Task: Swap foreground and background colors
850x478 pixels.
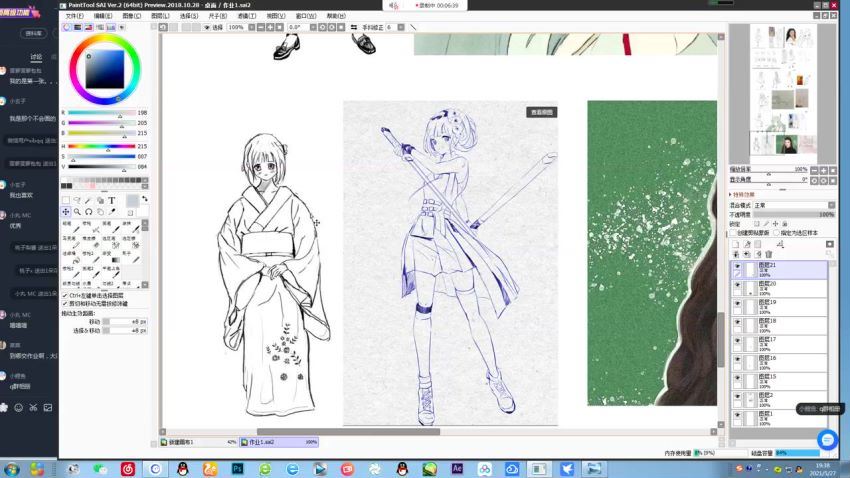Action: coord(145,198)
